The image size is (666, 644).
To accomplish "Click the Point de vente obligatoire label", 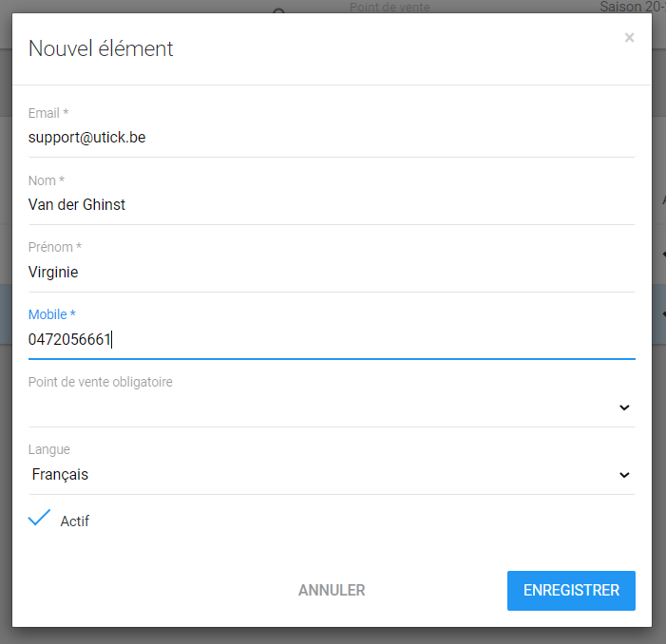I will click(x=101, y=382).
